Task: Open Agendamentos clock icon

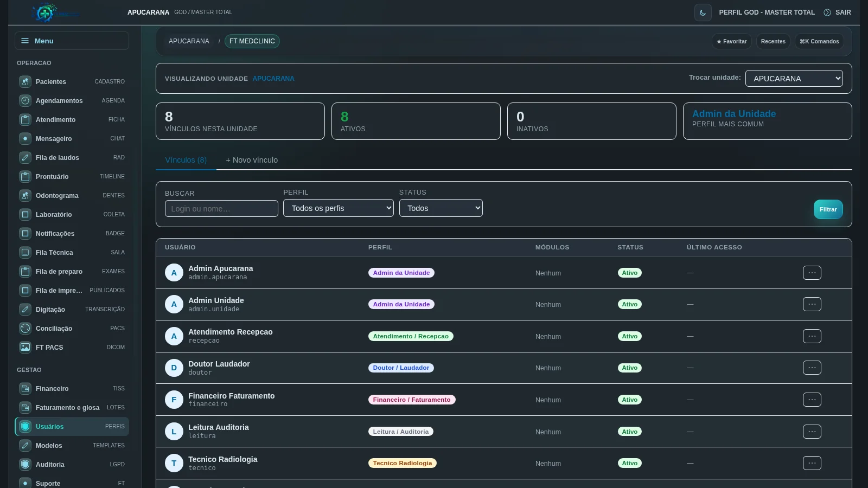Action: coord(25,101)
